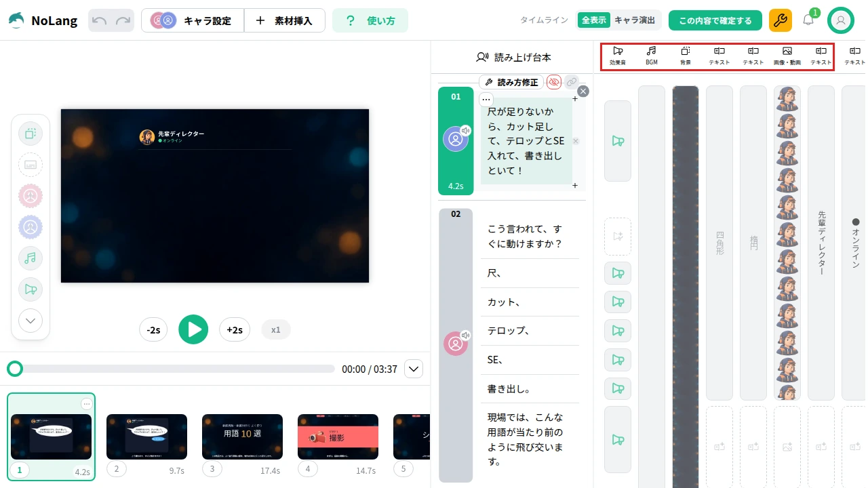
Task: Click the blue character avatar in scene 01
Action: click(x=455, y=139)
